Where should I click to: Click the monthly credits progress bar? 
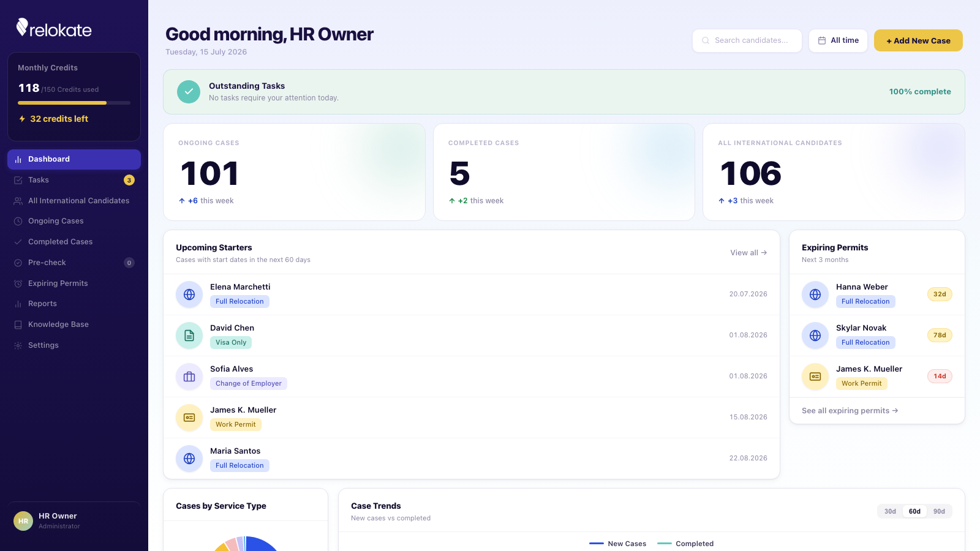tap(74, 103)
